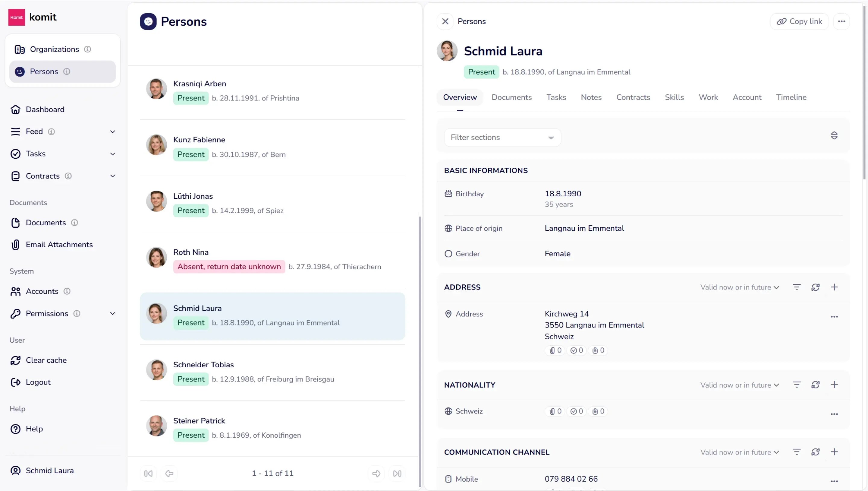Click the info icon next to Organizations
Image resolution: width=868 pixels, height=491 pixels.
coord(88,49)
